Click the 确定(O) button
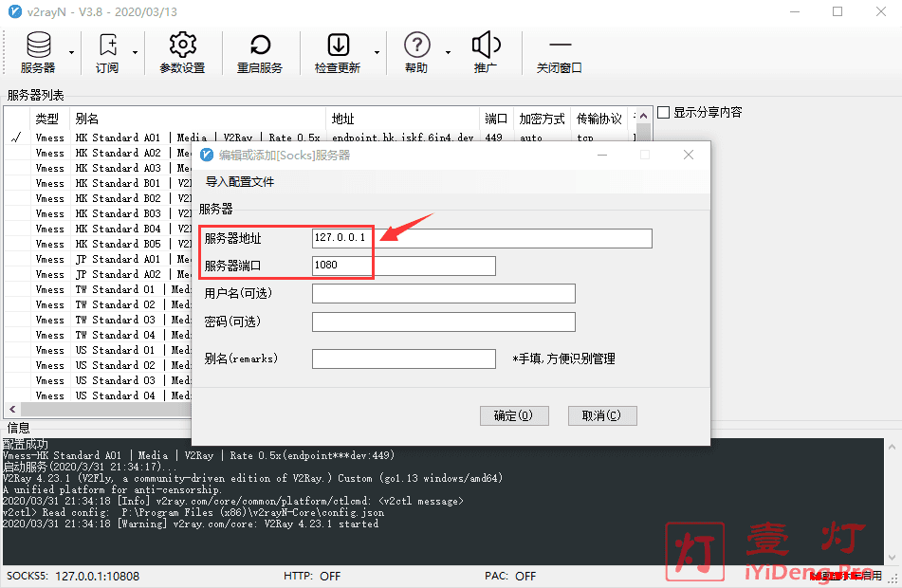 click(x=514, y=415)
